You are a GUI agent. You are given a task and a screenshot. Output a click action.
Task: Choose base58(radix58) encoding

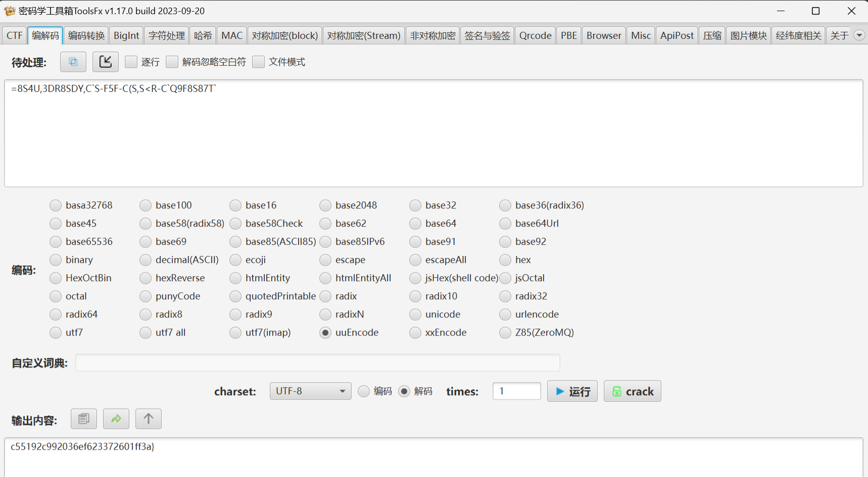point(146,224)
